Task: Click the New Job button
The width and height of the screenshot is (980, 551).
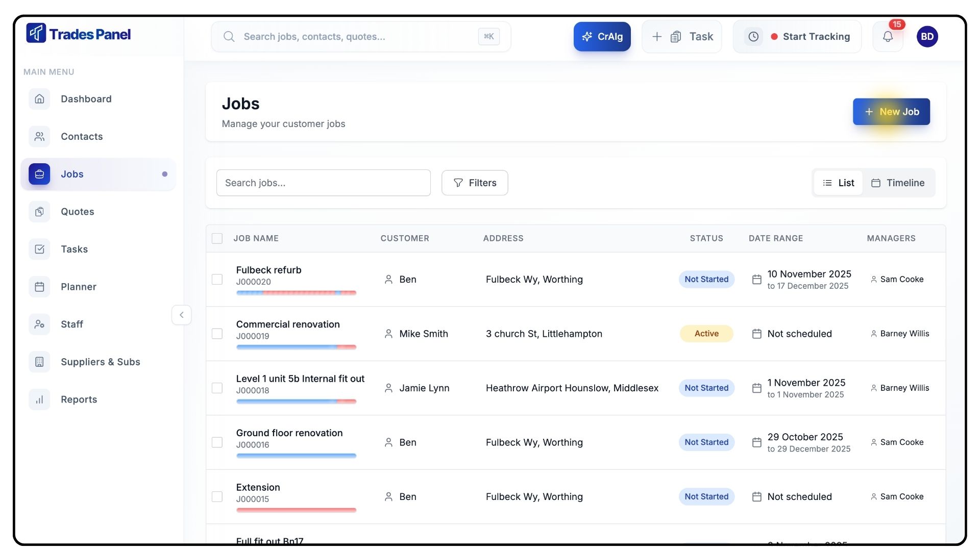Action: click(x=891, y=112)
